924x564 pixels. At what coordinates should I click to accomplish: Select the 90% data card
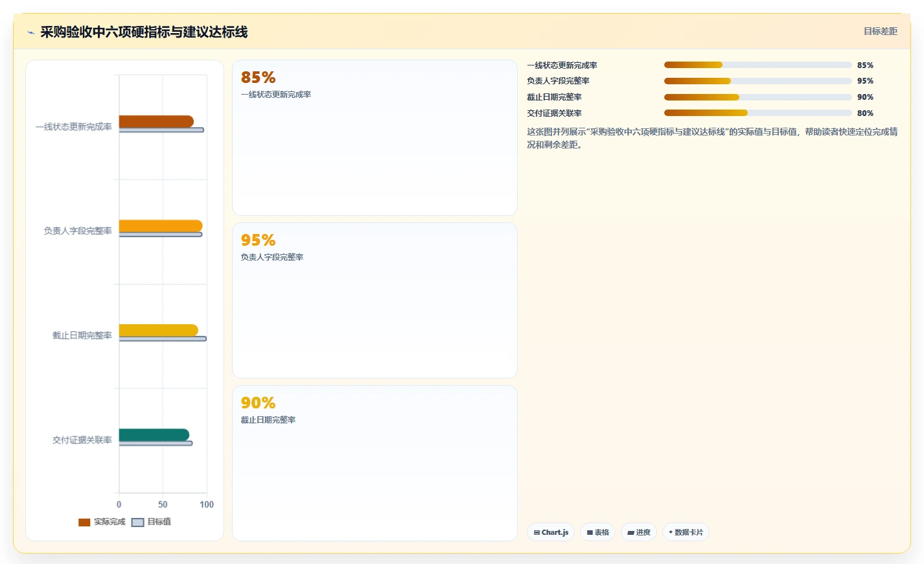375,464
